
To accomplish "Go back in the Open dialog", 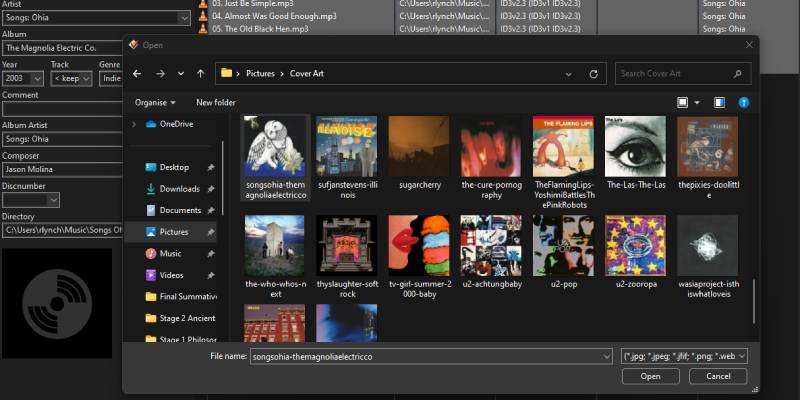I will click(x=137, y=73).
